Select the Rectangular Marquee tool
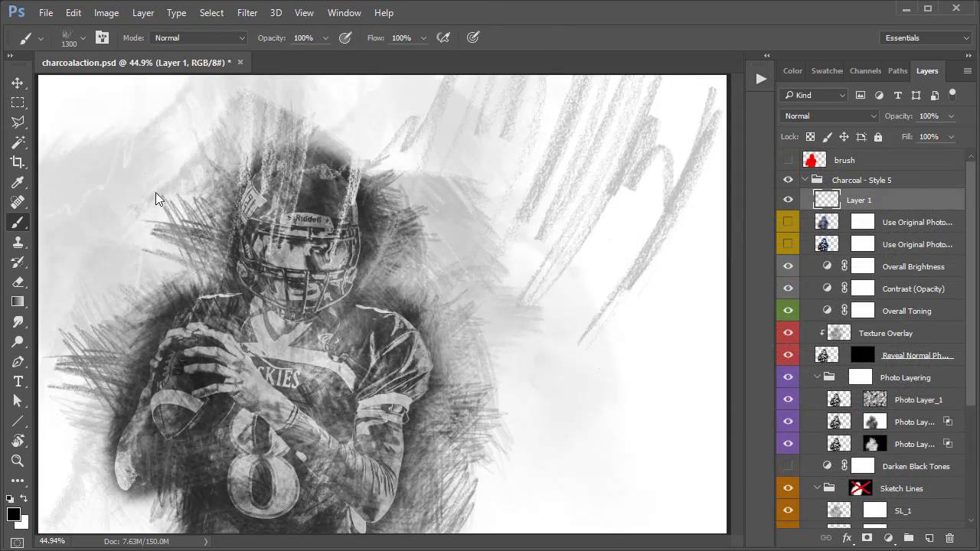This screenshot has height=551, width=980. click(x=18, y=102)
